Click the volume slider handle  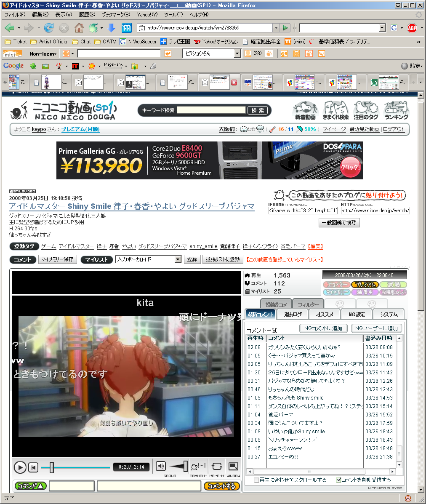pyautogui.click(x=185, y=466)
